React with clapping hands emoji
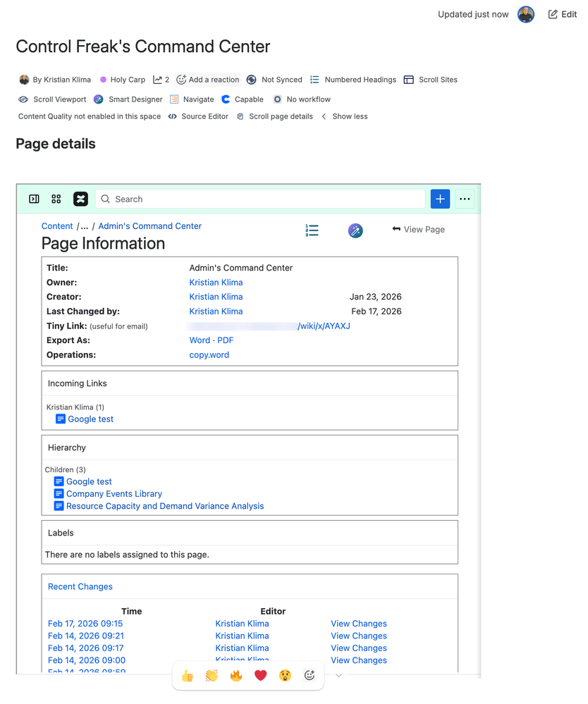The height and width of the screenshot is (704, 588). point(212,675)
